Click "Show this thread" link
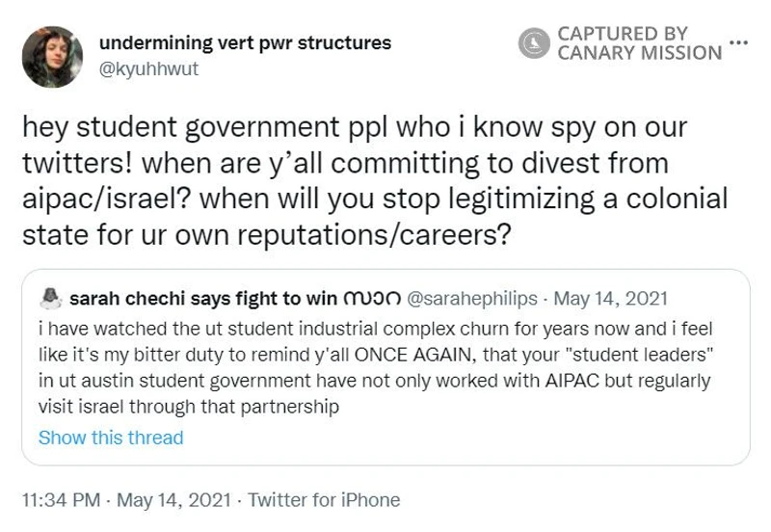The height and width of the screenshot is (532, 771). 111,438
